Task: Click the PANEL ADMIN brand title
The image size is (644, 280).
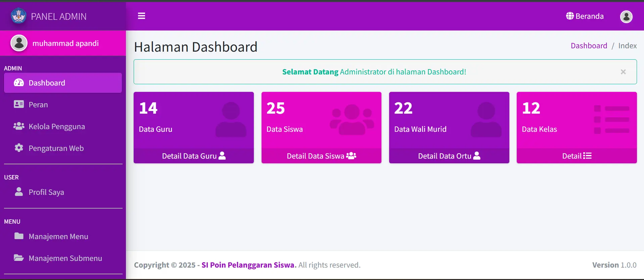Action: click(59, 16)
